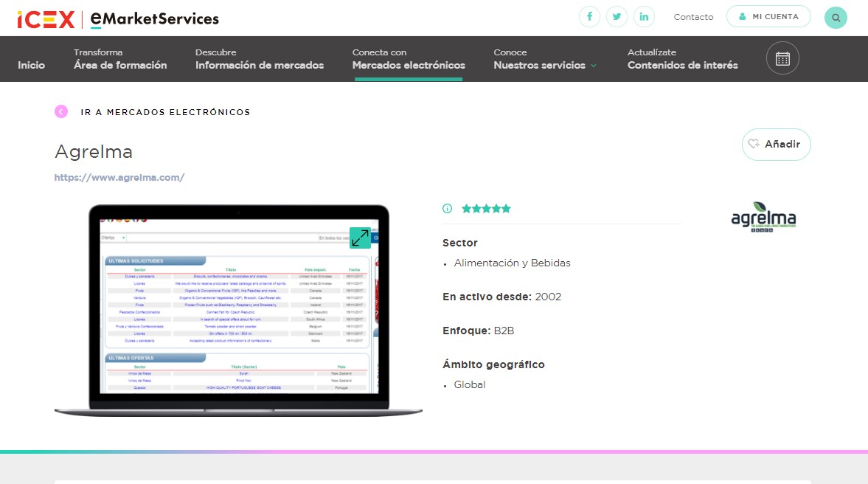This screenshot has width=868, height=484.
Task: Open the ICEX eMarketServices logo home link
Action: [118, 19]
